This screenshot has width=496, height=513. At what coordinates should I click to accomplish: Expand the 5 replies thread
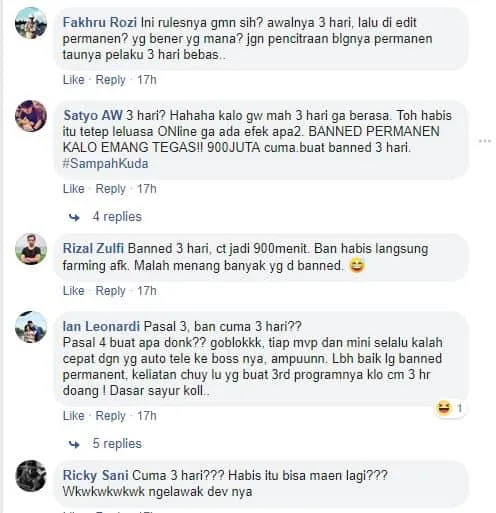pos(117,444)
